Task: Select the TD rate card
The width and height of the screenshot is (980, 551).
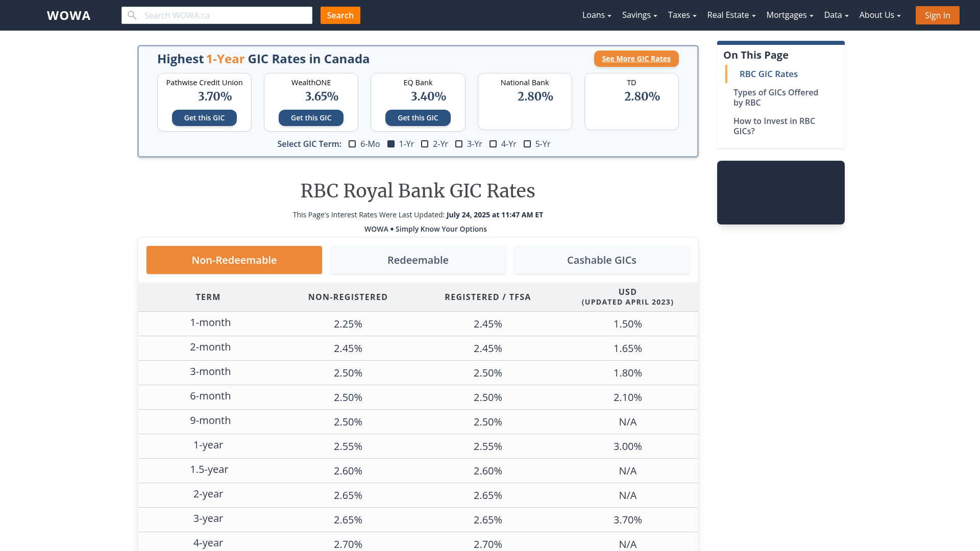Action: point(631,102)
